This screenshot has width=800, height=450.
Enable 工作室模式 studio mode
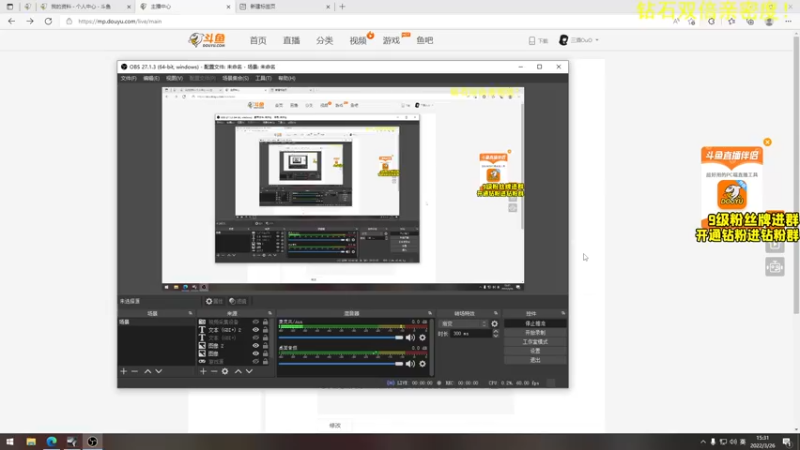pyautogui.click(x=535, y=342)
